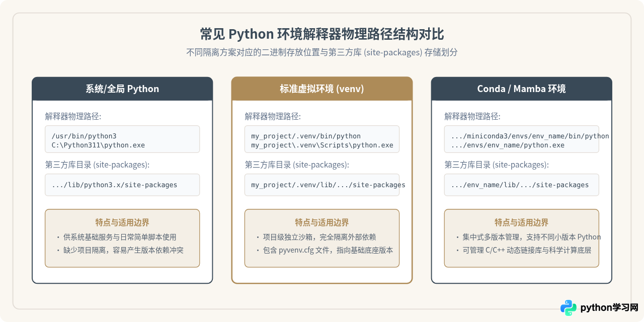Viewport: 644px width, 322px height.
Task: Click 特点与适用边界 heading in the Conda card
Action: pyautogui.click(x=522, y=222)
